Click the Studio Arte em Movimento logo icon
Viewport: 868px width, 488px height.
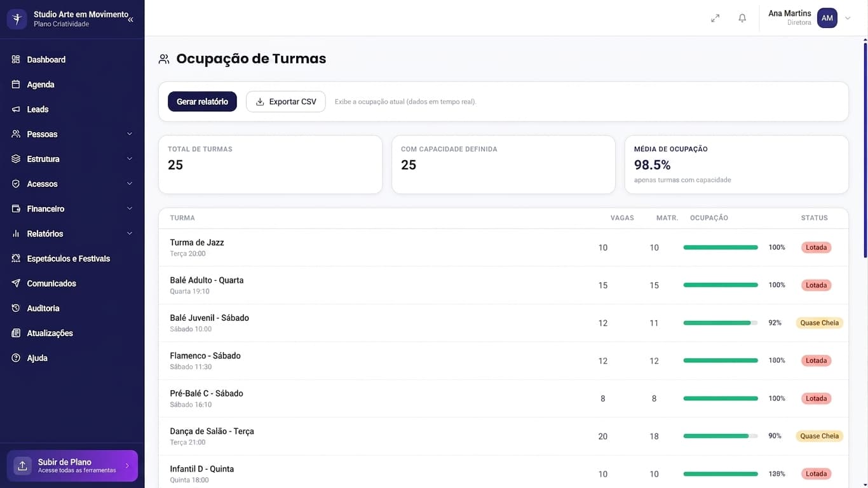coord(17,19)
